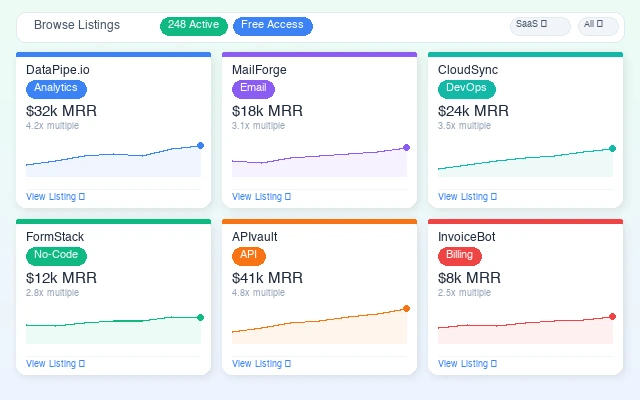Click the Browse Listings heading
This screenshot has height=400, width=640.
[x=77, y=25]
